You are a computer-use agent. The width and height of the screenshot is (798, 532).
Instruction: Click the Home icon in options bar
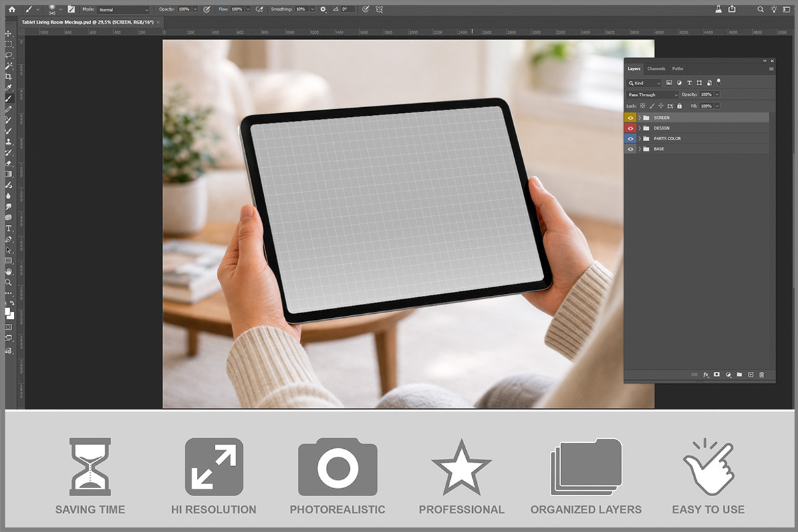tap(11, 9)
